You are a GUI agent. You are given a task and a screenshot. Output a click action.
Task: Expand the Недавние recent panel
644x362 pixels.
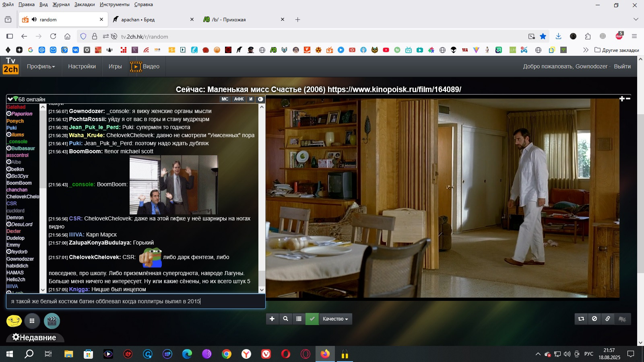35,337
